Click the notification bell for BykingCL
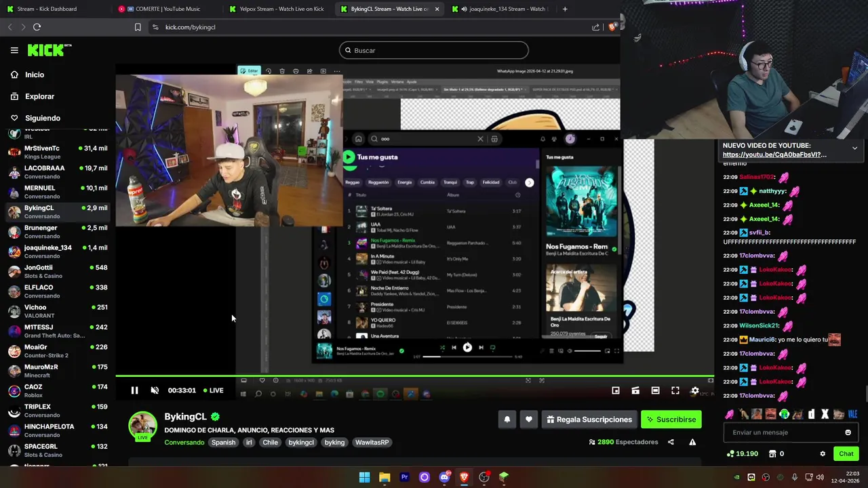This screenshot has width=868, height=488. coord(507,420)
